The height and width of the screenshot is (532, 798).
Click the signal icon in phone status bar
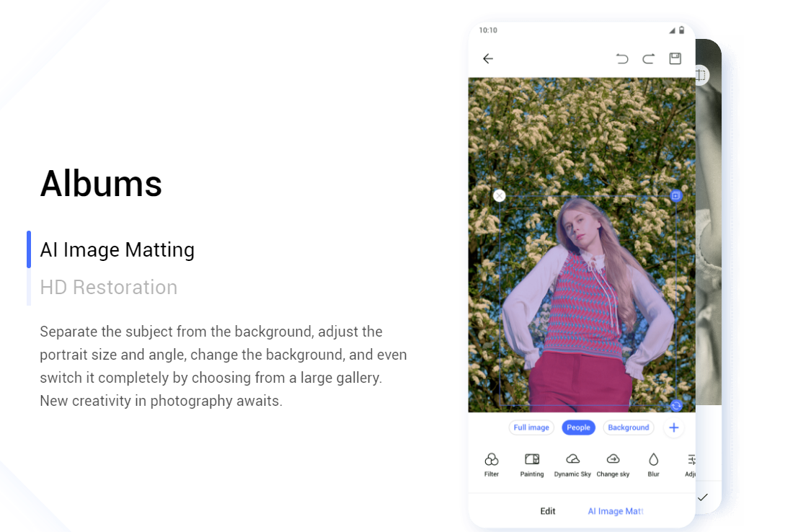click(x=672, y=30)
